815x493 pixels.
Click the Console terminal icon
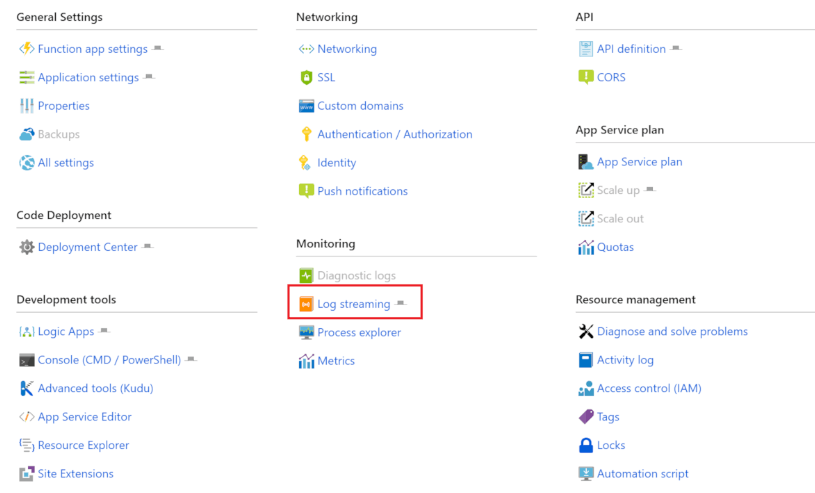click(x=27, y=360)
